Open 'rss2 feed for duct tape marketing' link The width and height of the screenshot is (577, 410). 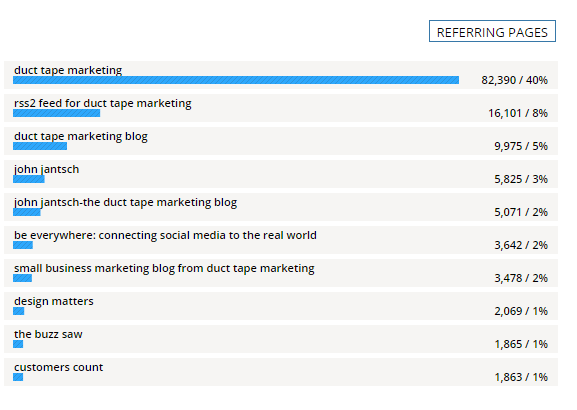103,103
